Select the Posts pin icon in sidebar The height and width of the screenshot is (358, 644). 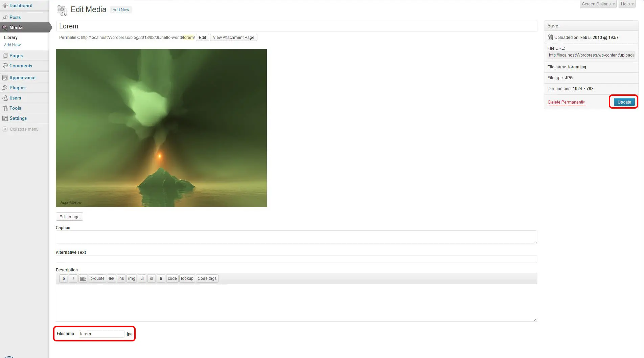(5, 17)
